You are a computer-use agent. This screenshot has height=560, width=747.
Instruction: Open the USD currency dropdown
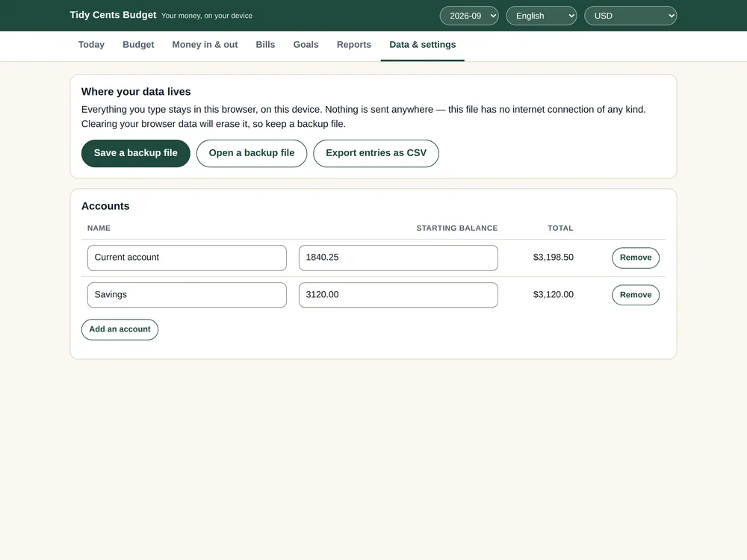pyautogui.click(x=630, y=16)
